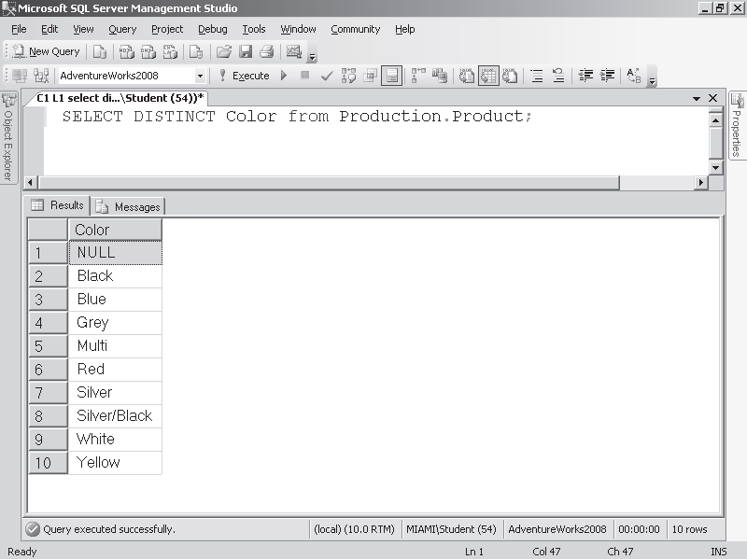Increase indent icon
The height and width of the screenshot is (560, 747).
tap(607, 76)
